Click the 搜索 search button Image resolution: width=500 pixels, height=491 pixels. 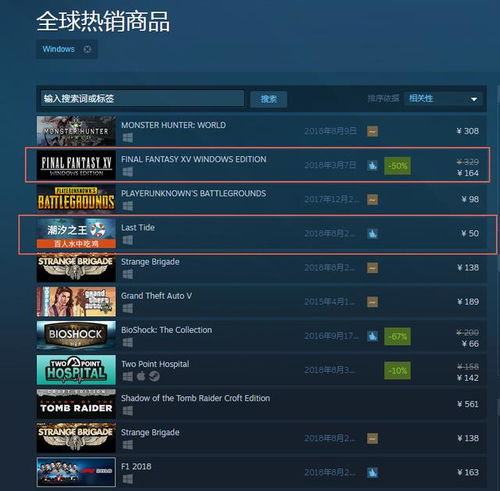269,99
